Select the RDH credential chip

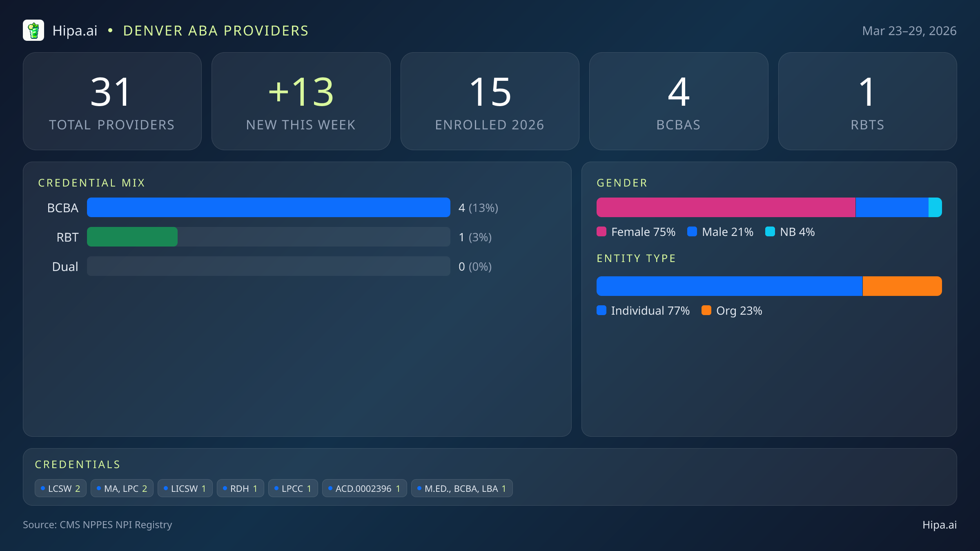240,489
